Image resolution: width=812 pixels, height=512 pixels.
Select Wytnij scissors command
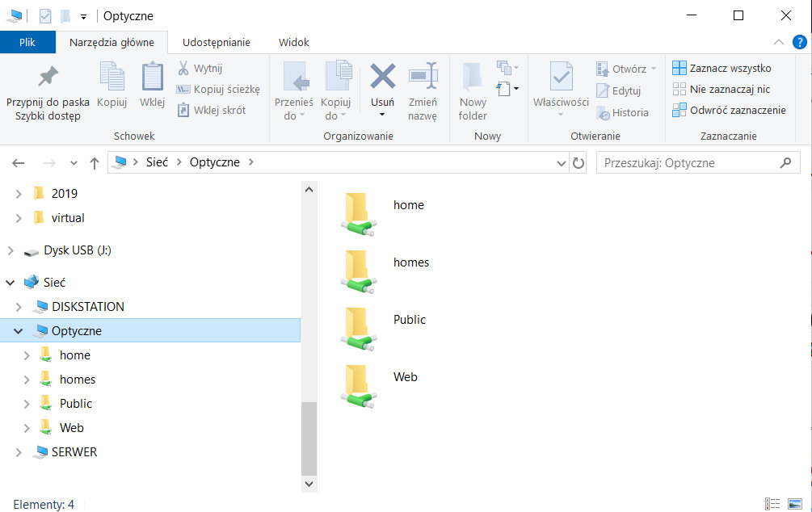(x=200, y=69)
